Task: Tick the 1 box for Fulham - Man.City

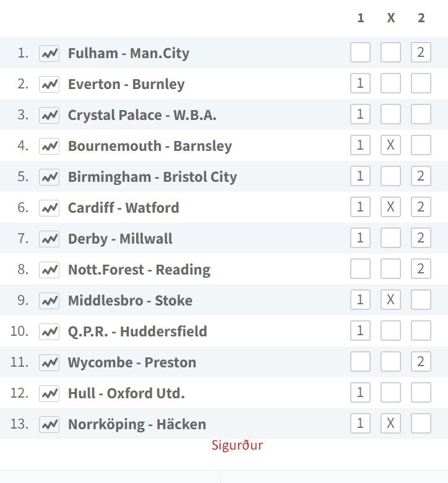Action: [360, 53]
